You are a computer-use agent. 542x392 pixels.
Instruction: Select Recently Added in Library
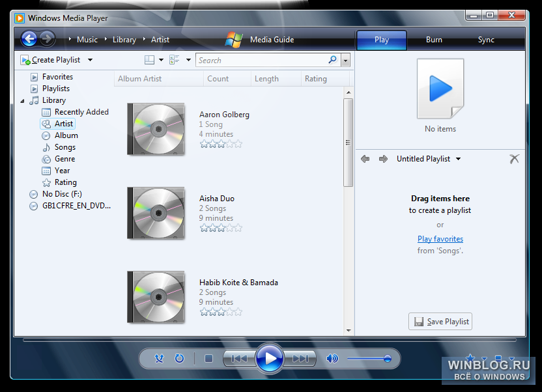click(x=81, y=112)
